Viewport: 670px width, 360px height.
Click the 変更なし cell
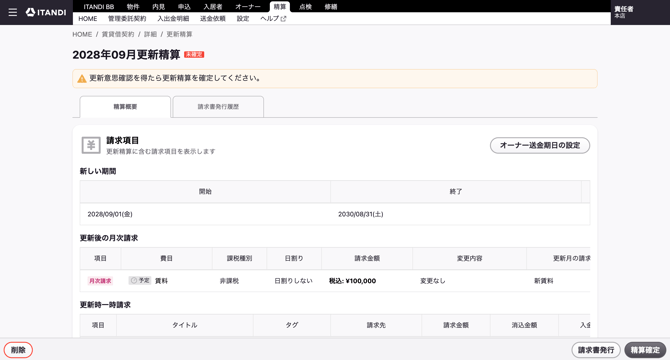pyautogui.click(x=433, y=281)
